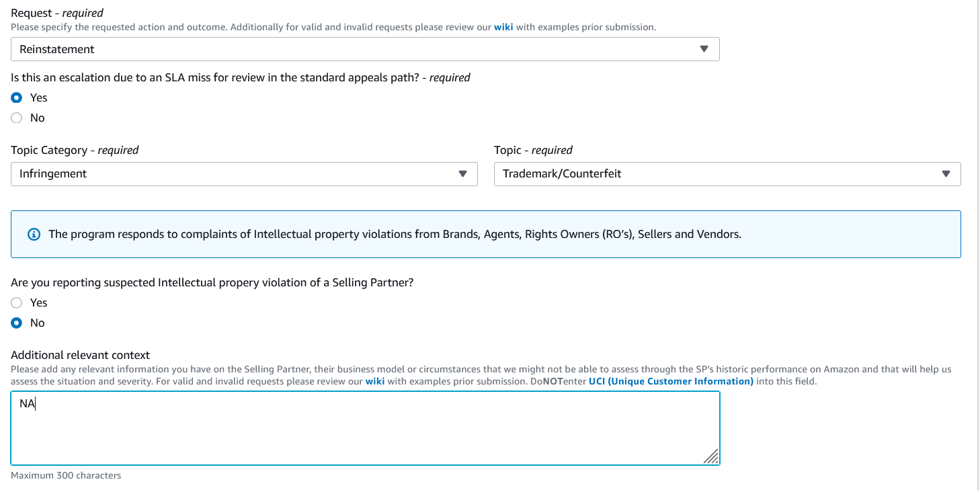
Task: Select Yes for SLA miss escalation
Action: (x=17, y=97)
